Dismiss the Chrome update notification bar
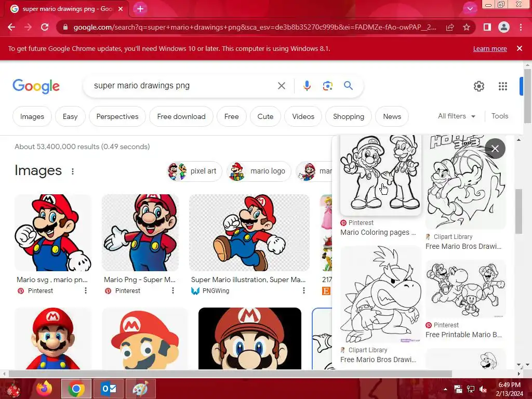The image size is (532, 399). point(520,48)
